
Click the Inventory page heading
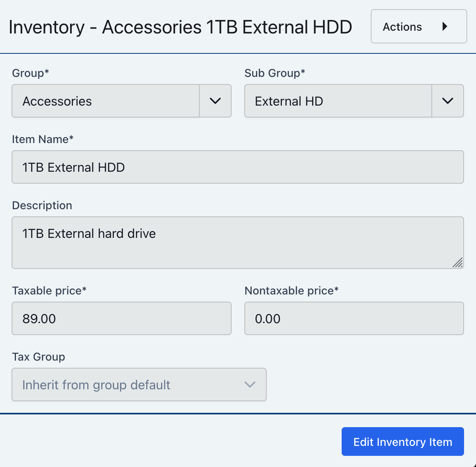(180, 27)
